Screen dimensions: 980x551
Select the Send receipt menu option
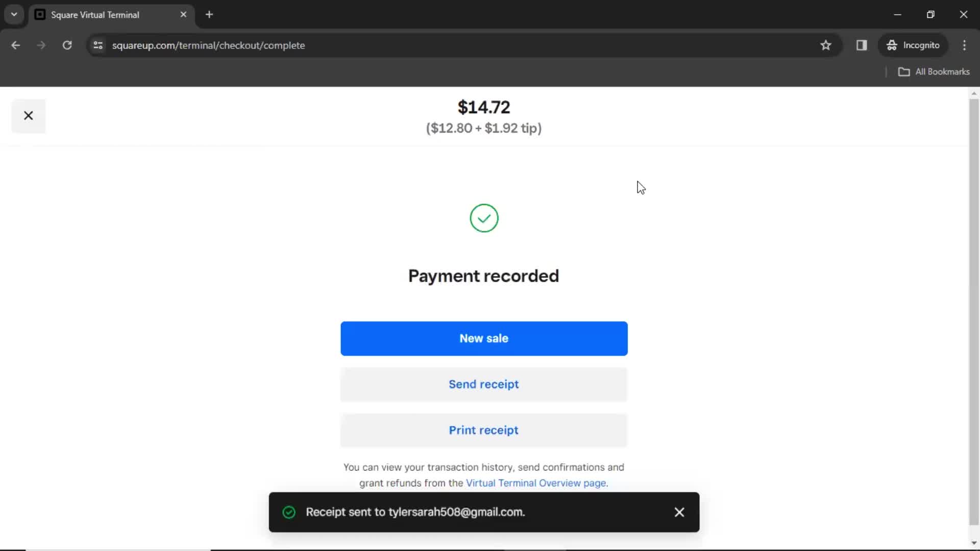(483, 384)
